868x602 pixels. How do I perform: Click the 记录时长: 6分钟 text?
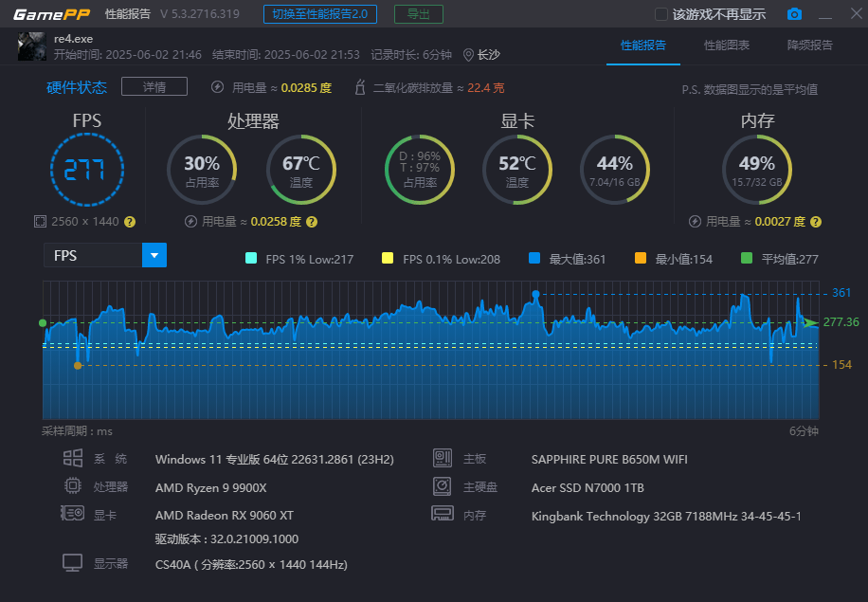pos(411,55)
